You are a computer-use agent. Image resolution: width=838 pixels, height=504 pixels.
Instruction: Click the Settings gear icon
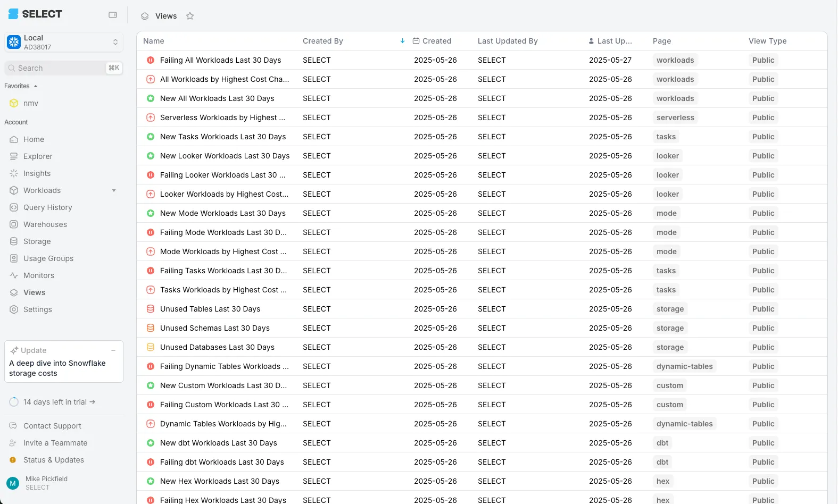pos(14,309)
